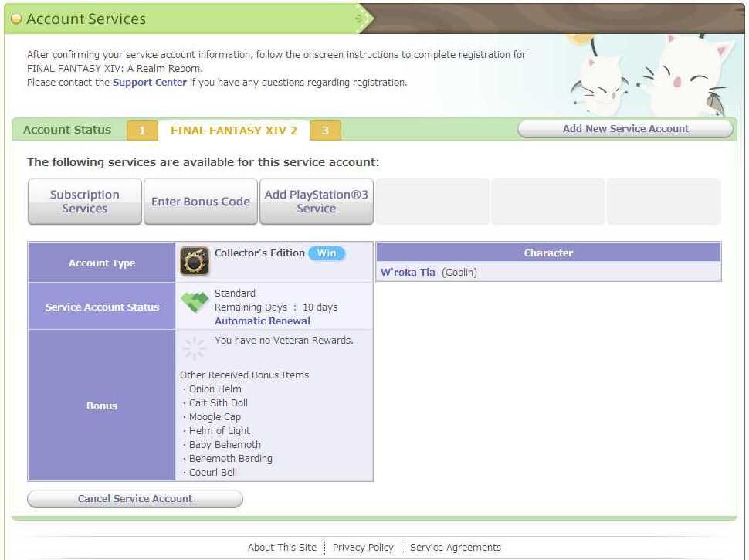The image size is (749, 560).
Task: Click the Account Services page title
Action: (x=86, y=19)
